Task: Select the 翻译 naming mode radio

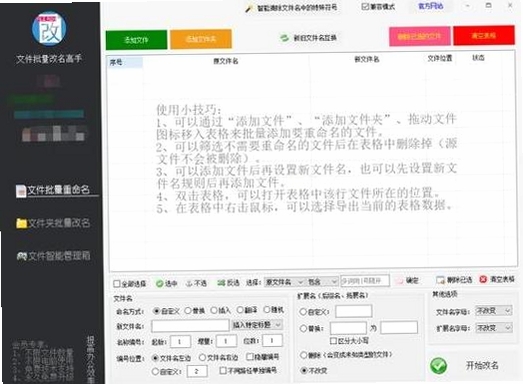Action: pos(240,310)
